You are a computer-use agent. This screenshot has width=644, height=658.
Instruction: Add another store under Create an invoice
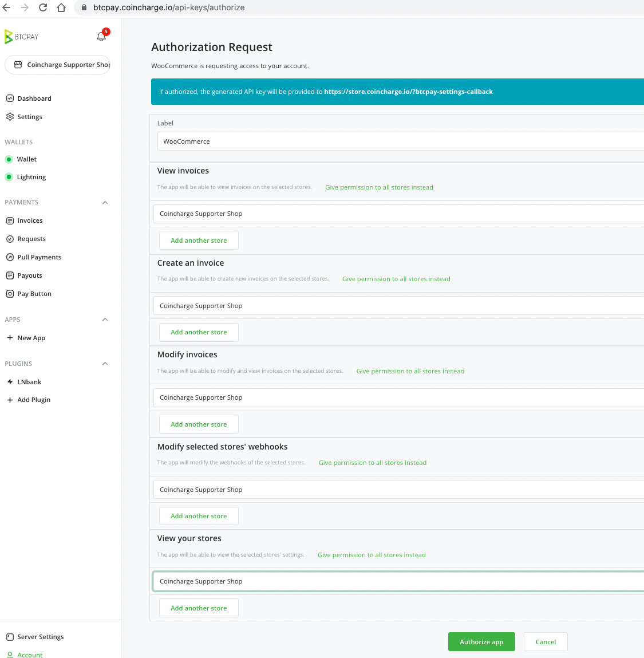[x=199, y=332]
